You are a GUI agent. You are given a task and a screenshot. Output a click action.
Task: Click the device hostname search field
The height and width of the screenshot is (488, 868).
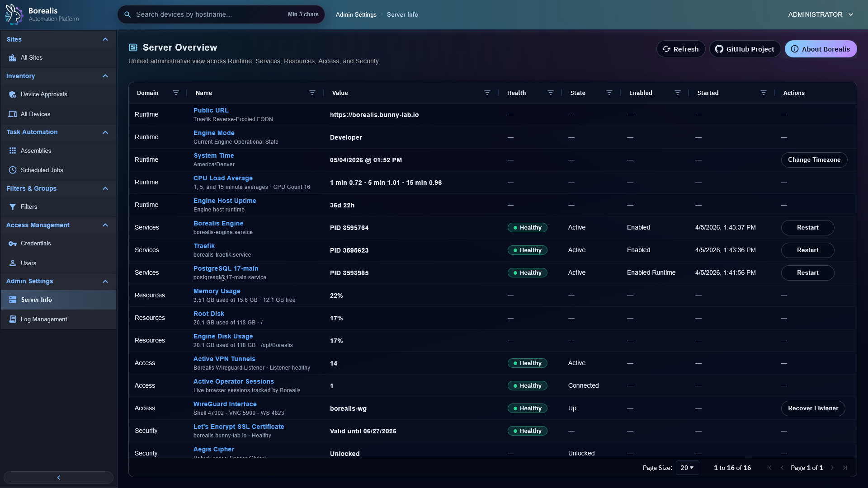tap(221, 14)
